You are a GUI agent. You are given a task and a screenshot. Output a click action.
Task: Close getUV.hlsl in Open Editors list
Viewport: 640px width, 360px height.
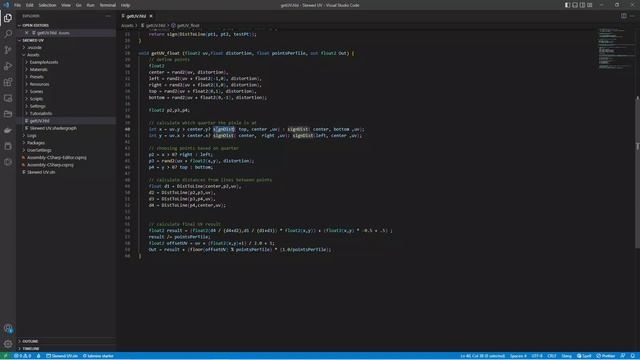point(27,33)
